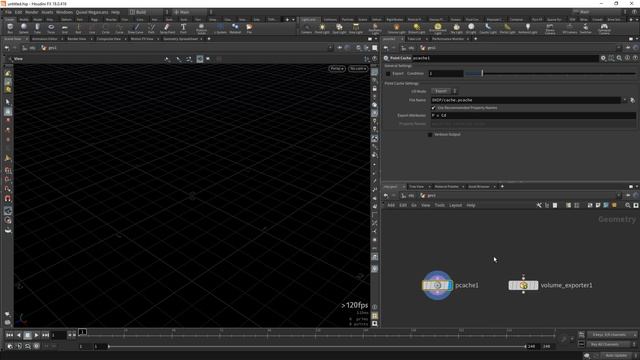This screenshot has height=360, width=640.
Task: Select the Spray Paint shelf tool
Action: (x=167, y=28)
